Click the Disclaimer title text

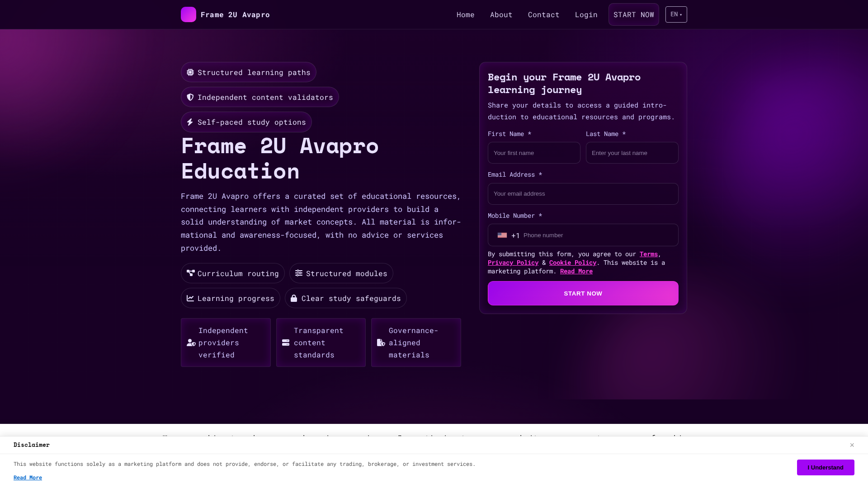32,445
